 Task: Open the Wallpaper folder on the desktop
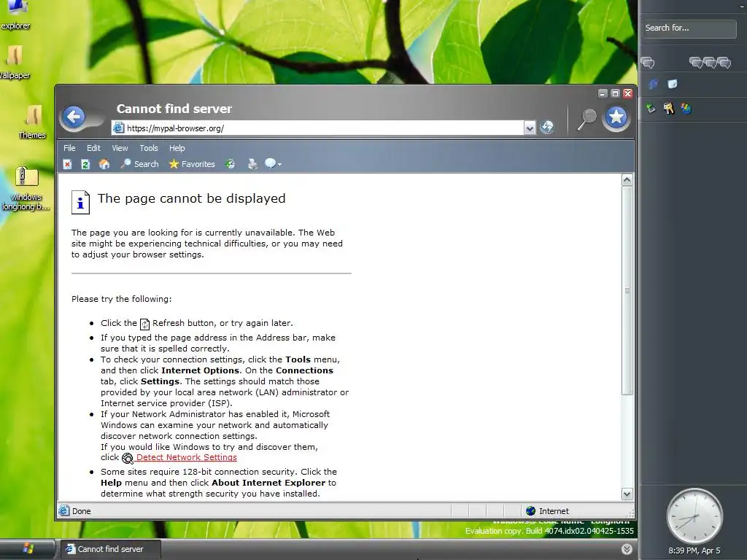click(x=15, y=63)
